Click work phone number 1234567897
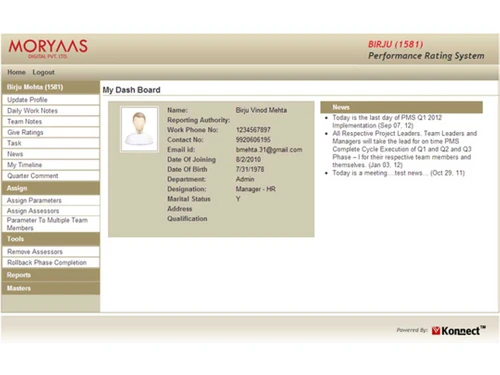The image size is (500, 375). pos(253,130)
